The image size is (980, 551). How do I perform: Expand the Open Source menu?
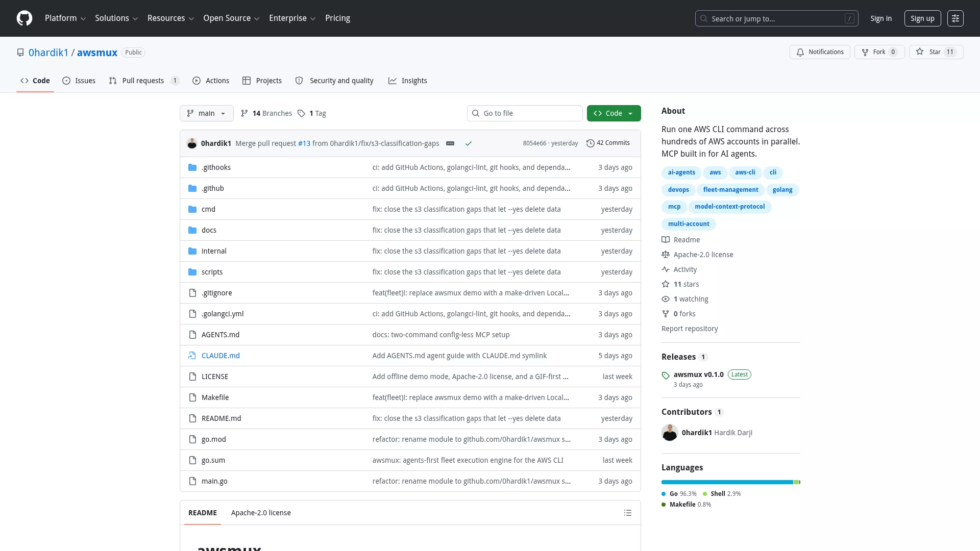pos(231,18)
